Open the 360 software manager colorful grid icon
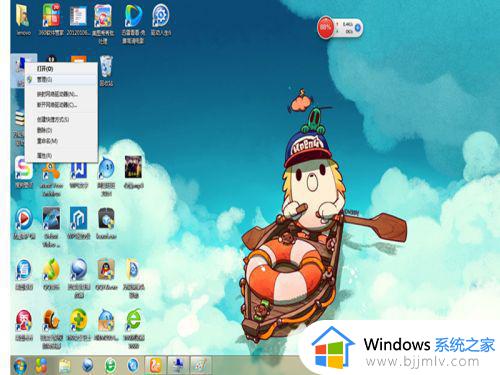Screen dimensions: 500x375 click(x=51, y=20)
